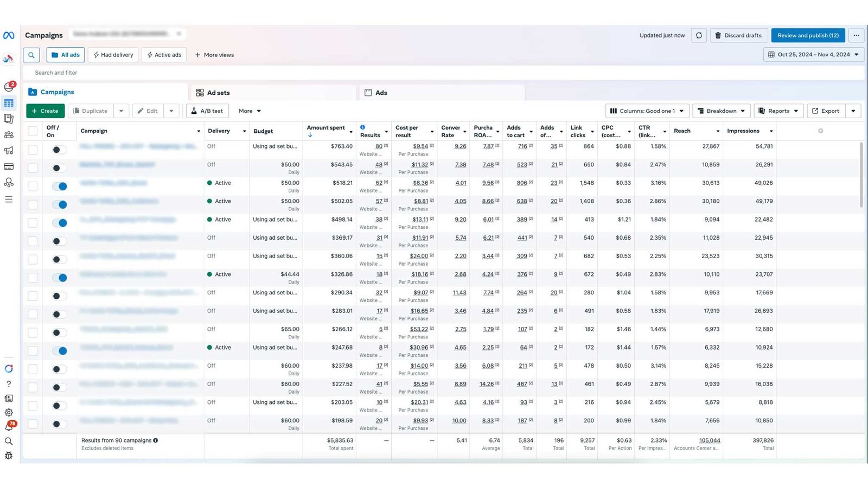The image size is (868, 488).
Task: Open the search magnifier icon button
Action: (x=31, y=55)
